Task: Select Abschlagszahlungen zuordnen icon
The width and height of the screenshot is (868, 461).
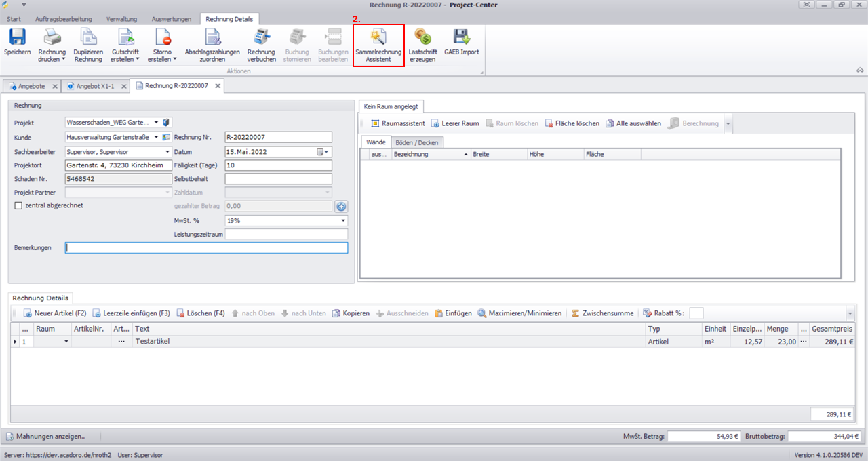Action: point(212,39)
